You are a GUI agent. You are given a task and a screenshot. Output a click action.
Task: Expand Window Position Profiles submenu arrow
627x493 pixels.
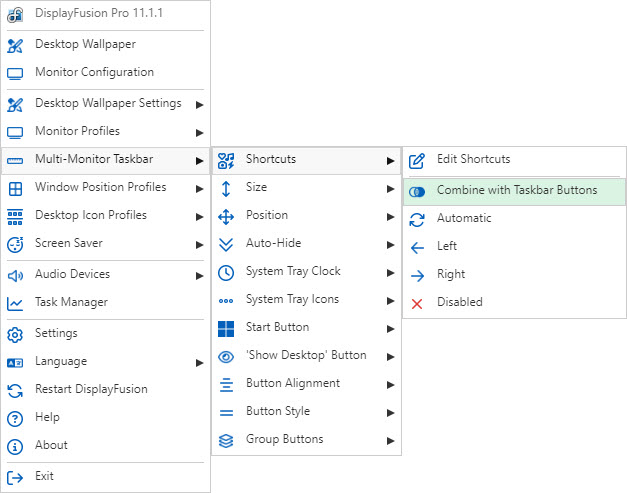point(199,189)
